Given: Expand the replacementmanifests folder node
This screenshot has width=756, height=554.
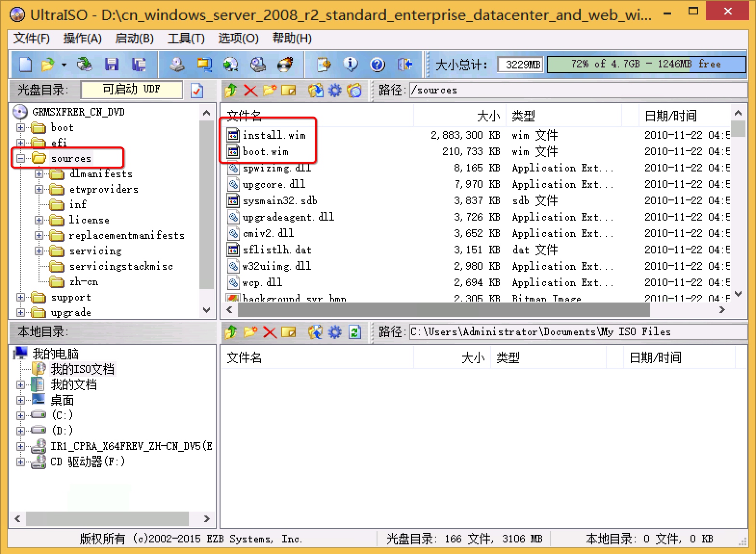Looking at the screenshot, I should pyautogui.click(x=39, y=236).
